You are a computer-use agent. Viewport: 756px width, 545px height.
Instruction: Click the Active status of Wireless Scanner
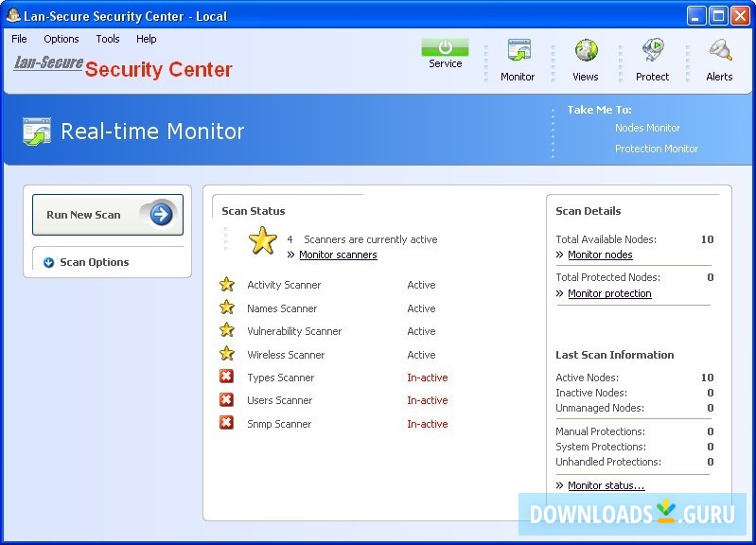pos(421,355)
